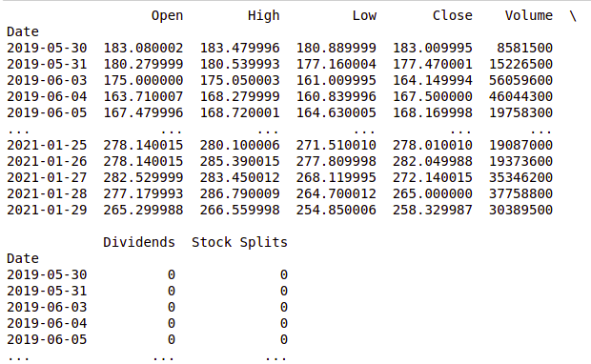Viewport: 591px width, 364px height.
Task: Click High value 168.279999
Action: pos(239,96)
